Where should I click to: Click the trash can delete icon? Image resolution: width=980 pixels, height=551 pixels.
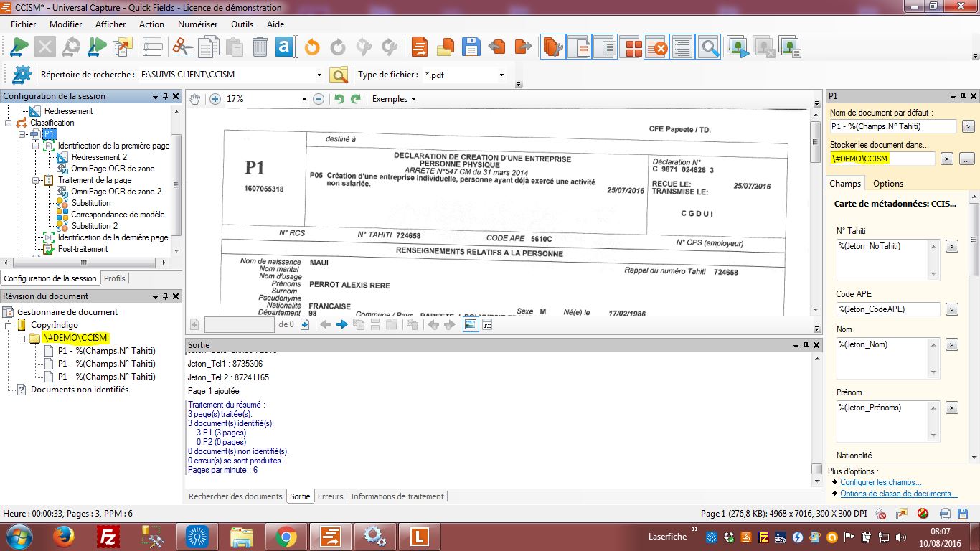click(260, 47)
